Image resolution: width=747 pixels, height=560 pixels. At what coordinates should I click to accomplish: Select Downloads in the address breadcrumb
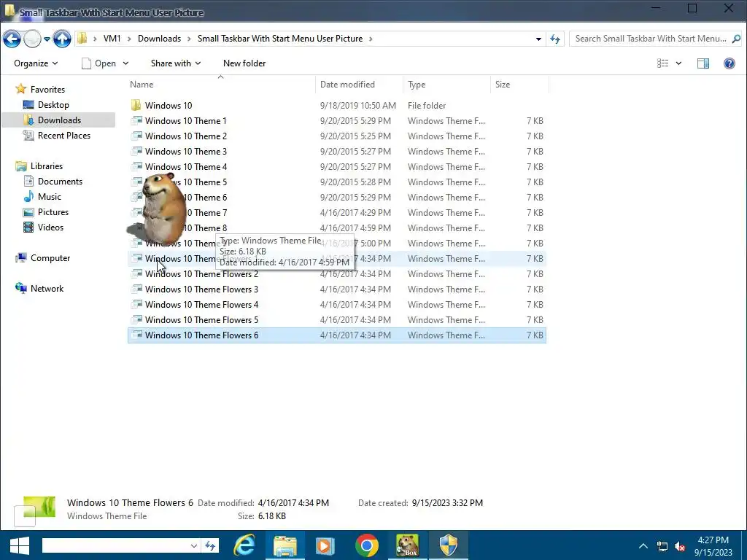159,39
